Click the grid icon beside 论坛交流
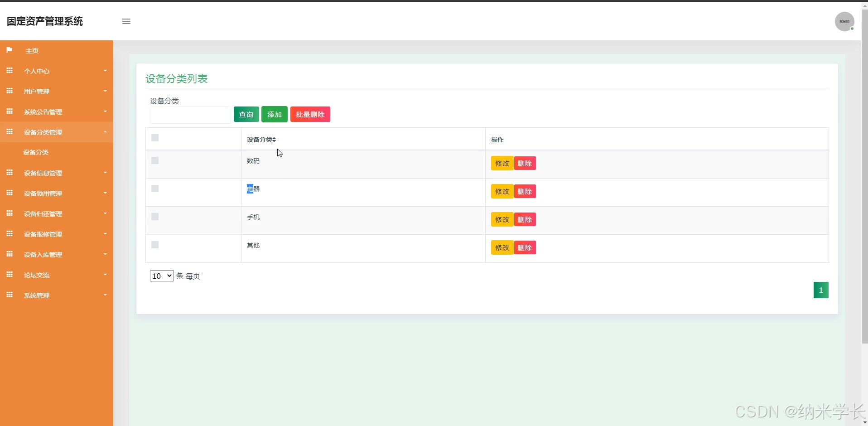 (9, 275)
